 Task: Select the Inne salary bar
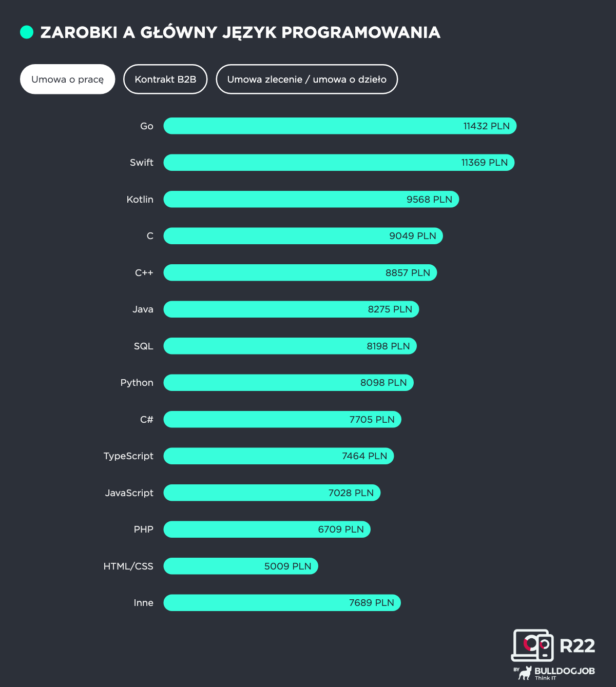coord(282,603)
